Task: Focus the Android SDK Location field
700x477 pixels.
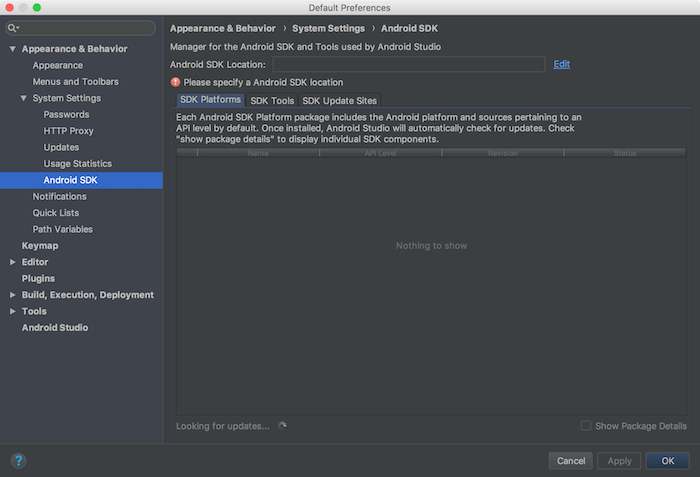Action: point(408,64)
